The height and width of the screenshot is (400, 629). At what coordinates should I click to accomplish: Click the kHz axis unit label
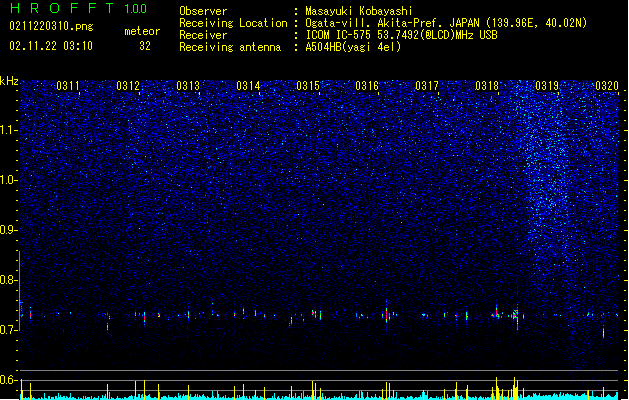[x=9, y=81]
